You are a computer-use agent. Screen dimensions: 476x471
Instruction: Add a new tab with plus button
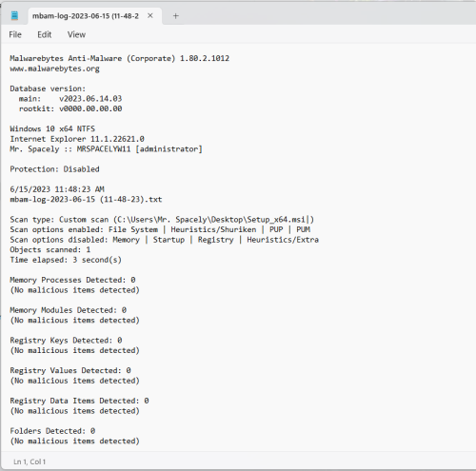tap(175, 16)
